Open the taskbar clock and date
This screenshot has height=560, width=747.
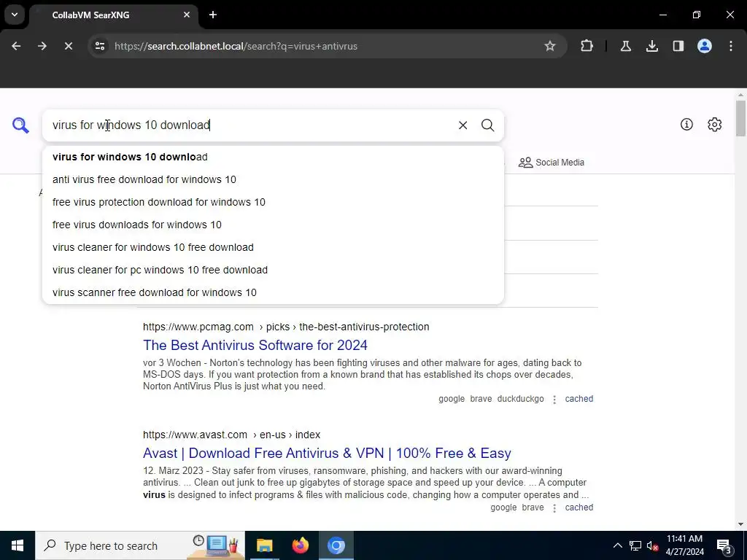pos(684,545)
